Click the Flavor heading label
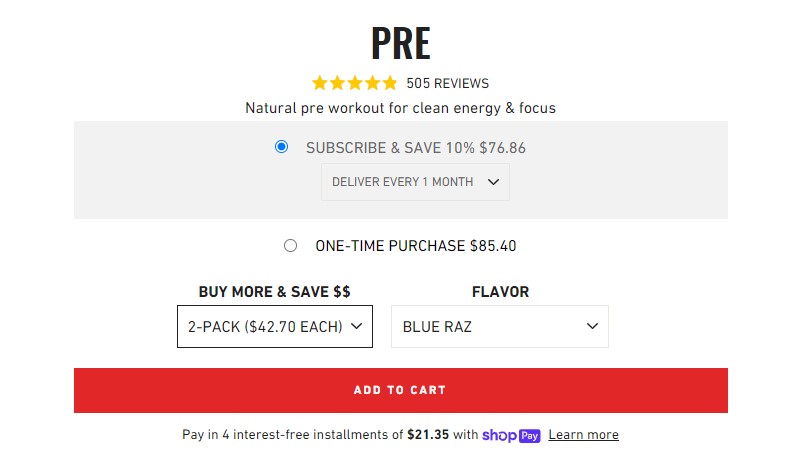 500,292
